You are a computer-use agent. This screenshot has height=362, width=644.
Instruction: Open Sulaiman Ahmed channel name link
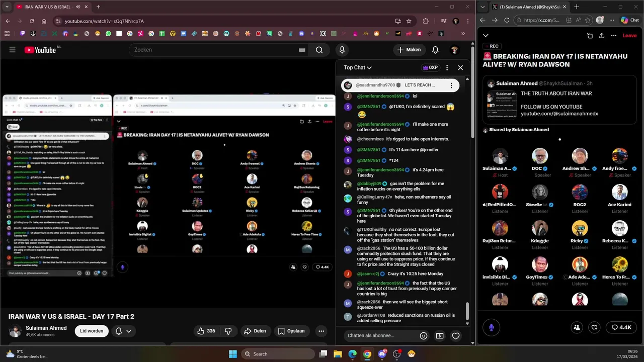46,328
